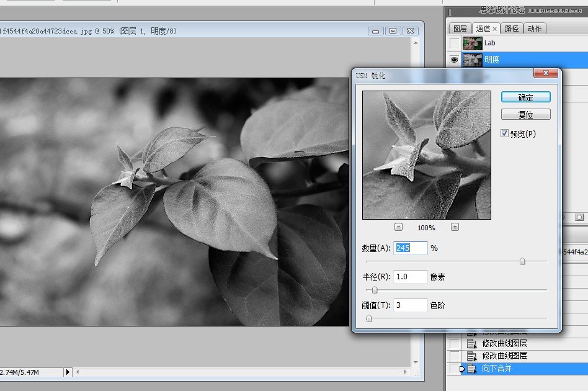Click the 复位 reset button
The image size is (588, 391).
[526, 115]
